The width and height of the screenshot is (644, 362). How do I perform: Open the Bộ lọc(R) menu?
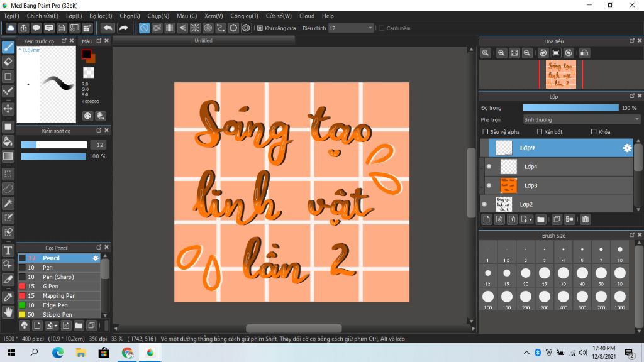101,16
